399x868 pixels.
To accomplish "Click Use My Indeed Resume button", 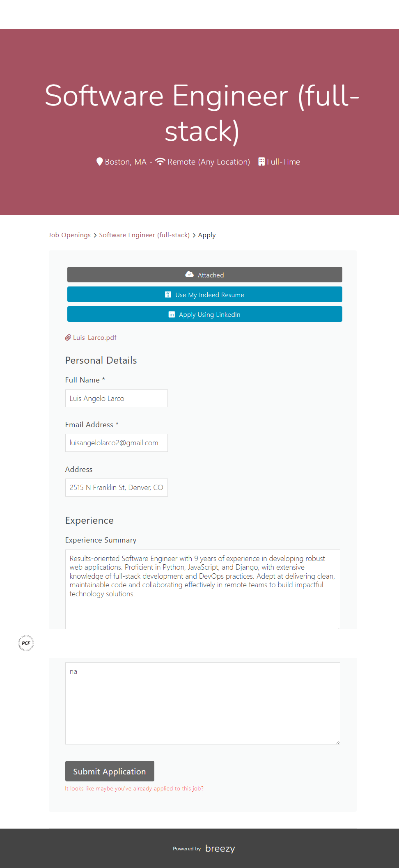I will [x=204, y=294].
